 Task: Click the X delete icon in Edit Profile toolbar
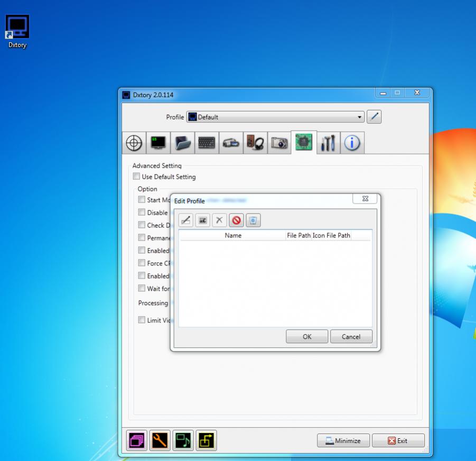(219, 220)
